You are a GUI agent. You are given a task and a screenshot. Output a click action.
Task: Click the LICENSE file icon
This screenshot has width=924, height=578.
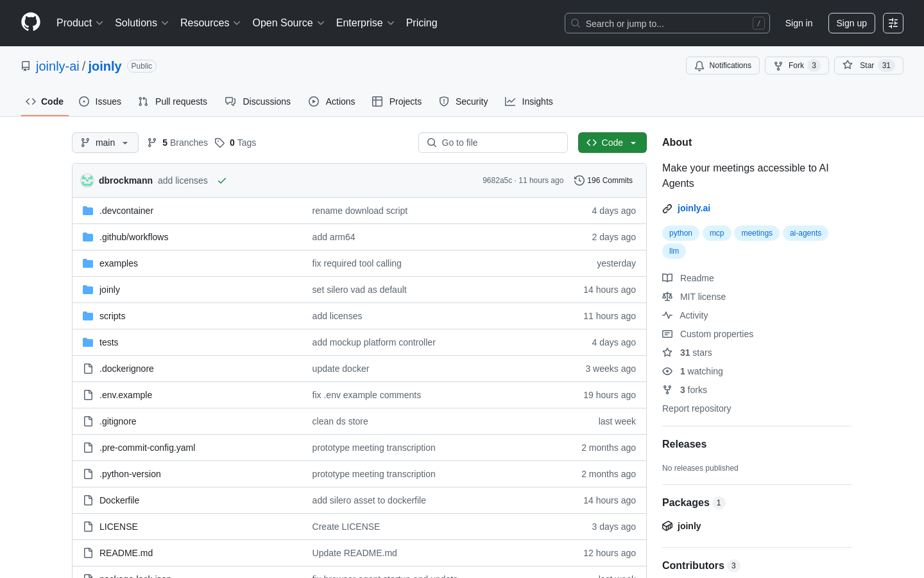point(88,527)
